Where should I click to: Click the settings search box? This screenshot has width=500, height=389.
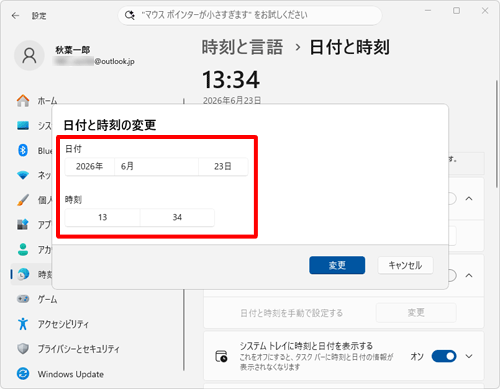[250, 15]
